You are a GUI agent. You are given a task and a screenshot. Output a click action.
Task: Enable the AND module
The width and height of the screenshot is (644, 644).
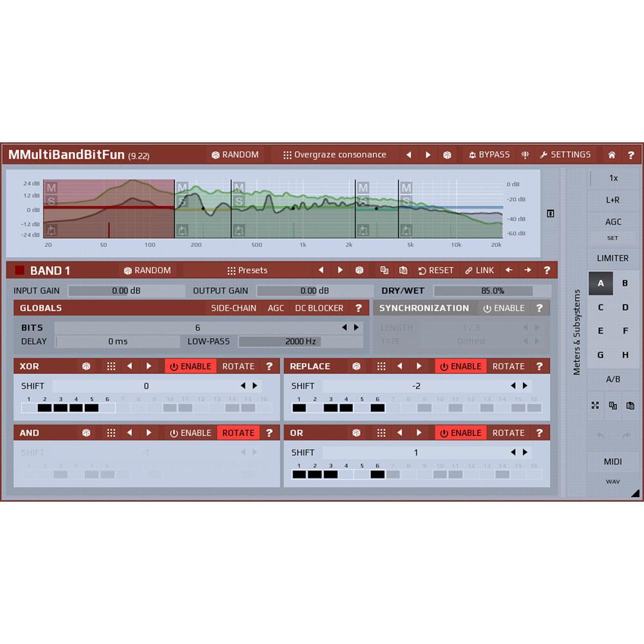191,433
